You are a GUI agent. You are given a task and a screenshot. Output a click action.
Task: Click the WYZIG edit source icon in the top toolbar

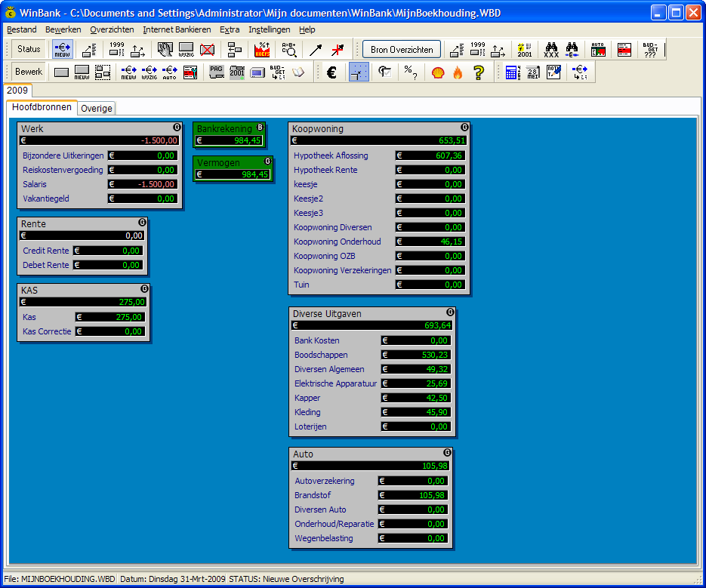point(186,49)
